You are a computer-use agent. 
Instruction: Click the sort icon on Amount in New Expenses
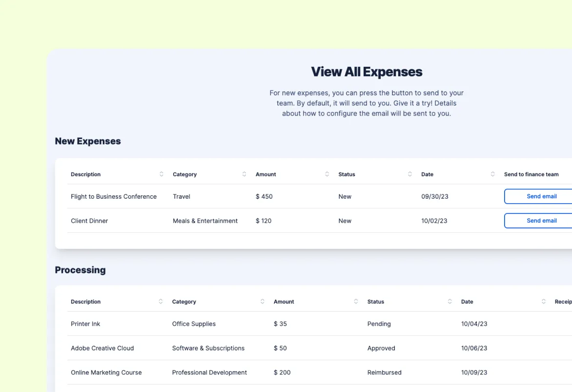pos(327,174)
